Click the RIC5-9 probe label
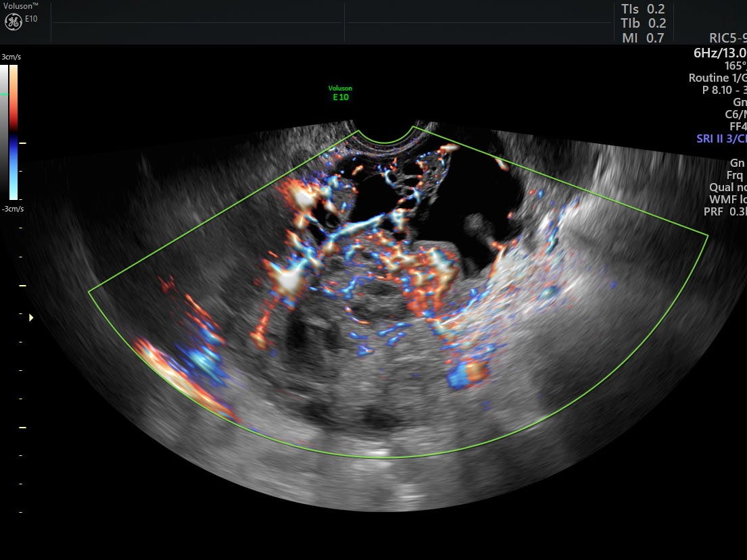747x560 pixels. click(x=727, y=39)
